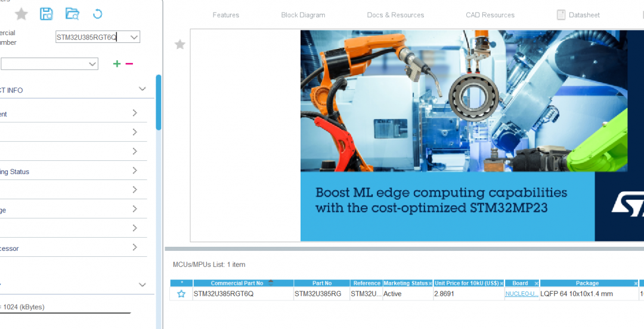The height and width of the screenshot is (329, 644).
Task: Click the Reference column header
Action: tap(367, 283)
